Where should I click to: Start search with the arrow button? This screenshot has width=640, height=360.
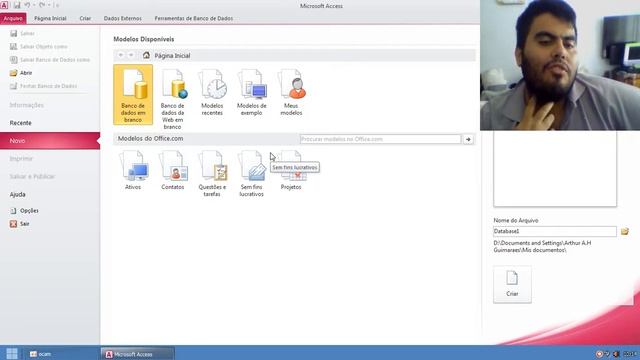[468, 139]
